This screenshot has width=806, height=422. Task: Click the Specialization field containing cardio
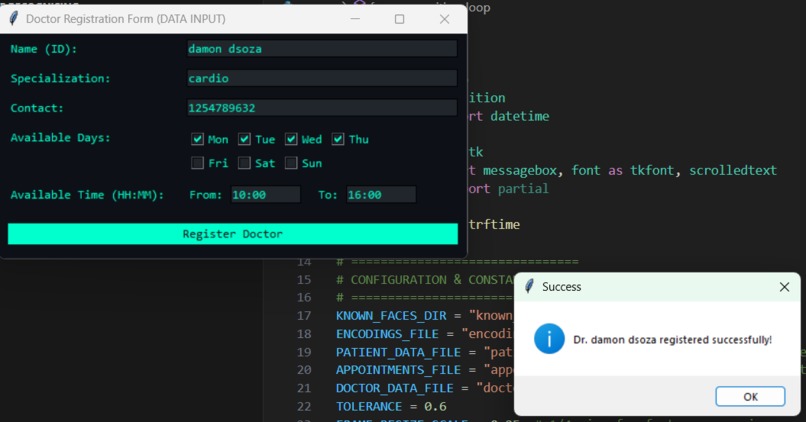pos(322,78)
